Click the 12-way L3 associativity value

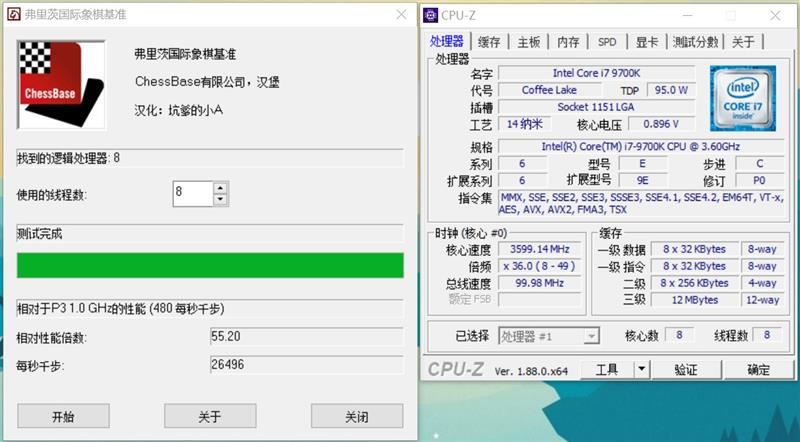pos(762,300)
